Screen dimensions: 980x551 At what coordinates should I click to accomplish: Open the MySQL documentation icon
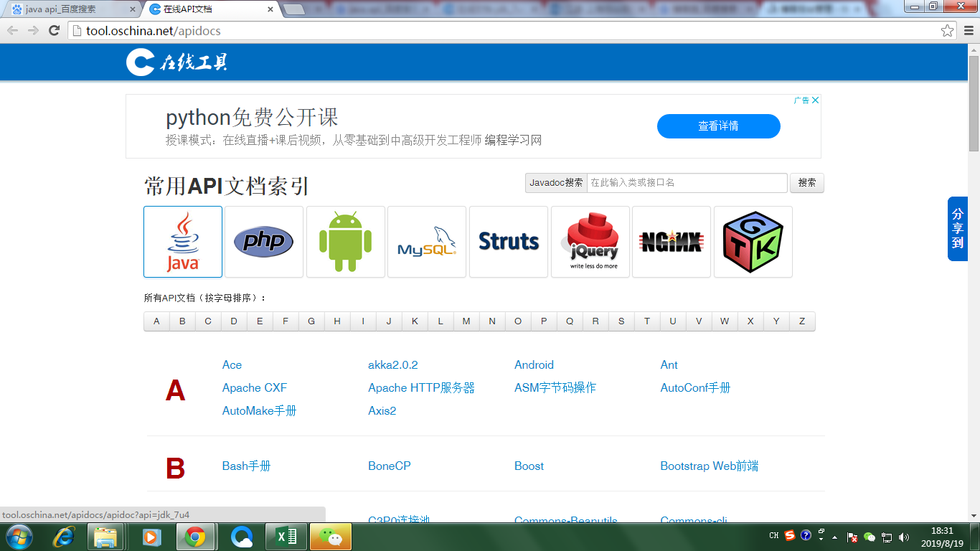pyautogui.click(x=427, y=242)
